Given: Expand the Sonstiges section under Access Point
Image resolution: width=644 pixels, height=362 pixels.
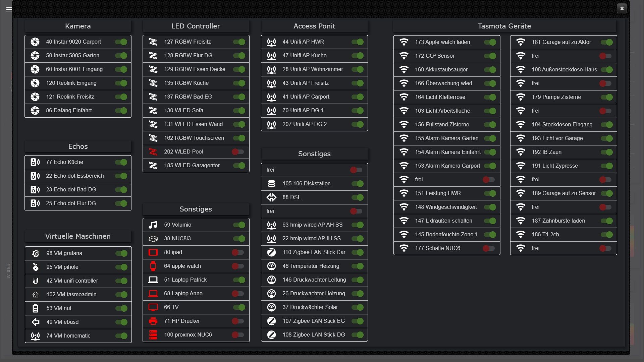Looking at the screenshot, I should (x=314, y=154).
